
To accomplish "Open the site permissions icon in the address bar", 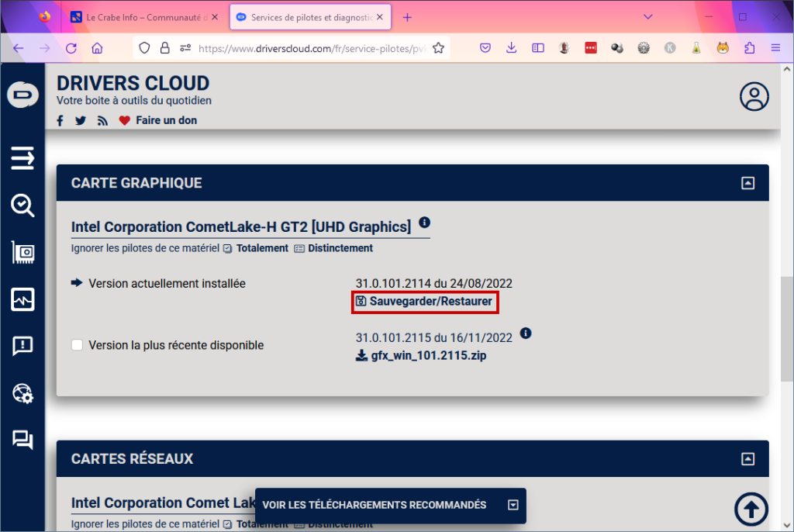I will 185,48.
